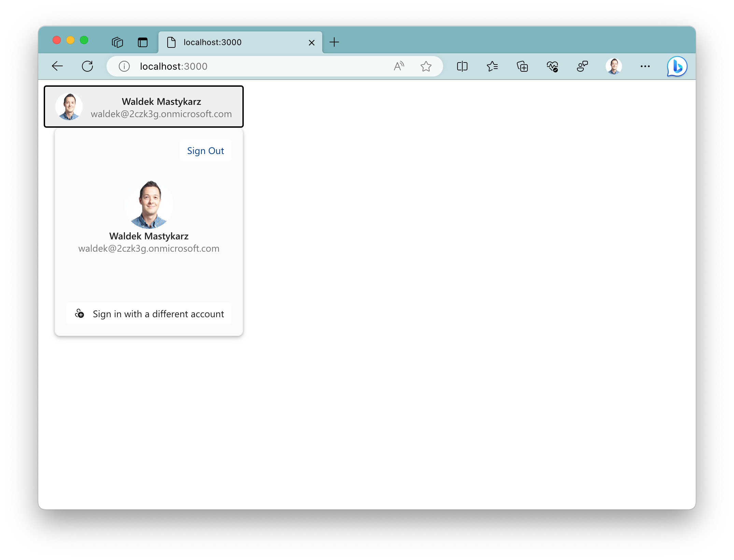Image resolution: width=734 pixels, height=560 pixels.
Task: Click the add account icon next to sign in option
Action: 80,313
